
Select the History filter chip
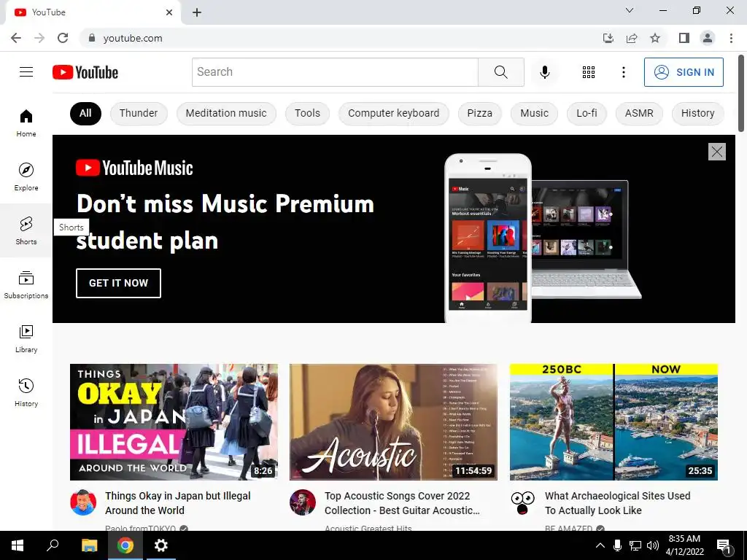[697, 113]
